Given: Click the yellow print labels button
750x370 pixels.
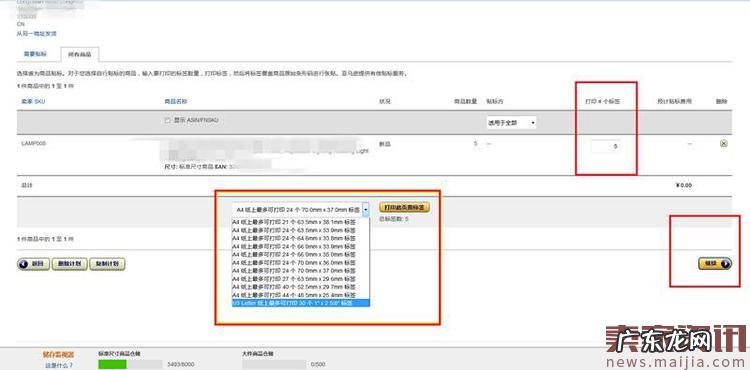Looking at the screenshot, I should point(405,207).
